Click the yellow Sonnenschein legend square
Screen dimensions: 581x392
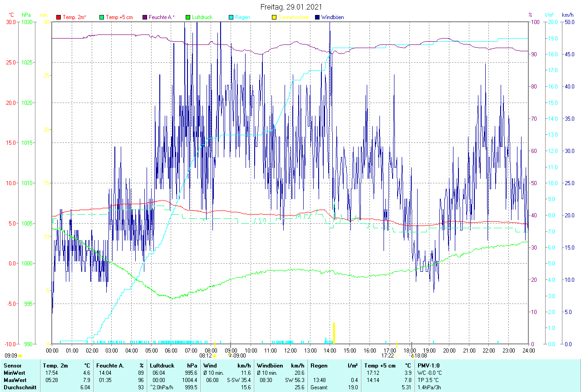tap(274, 17)
